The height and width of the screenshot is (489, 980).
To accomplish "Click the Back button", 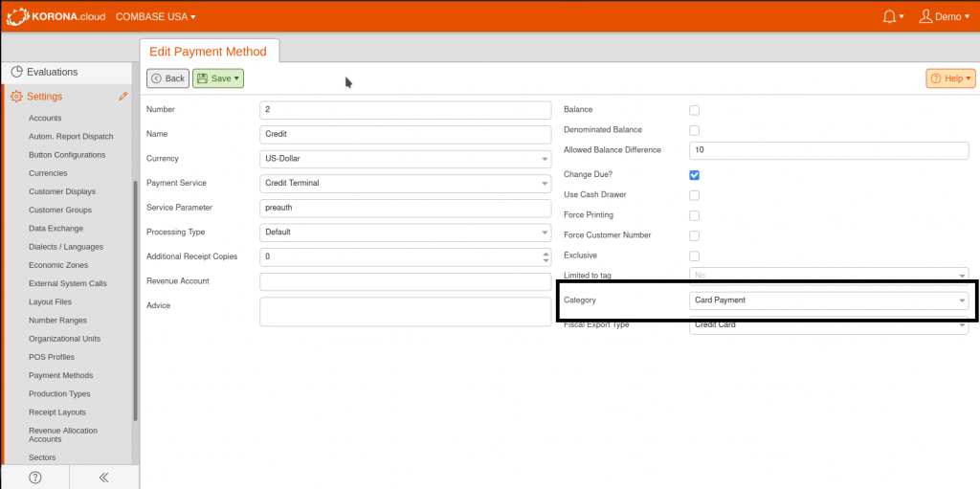I will pyautogui.click(x=168, y=78).
